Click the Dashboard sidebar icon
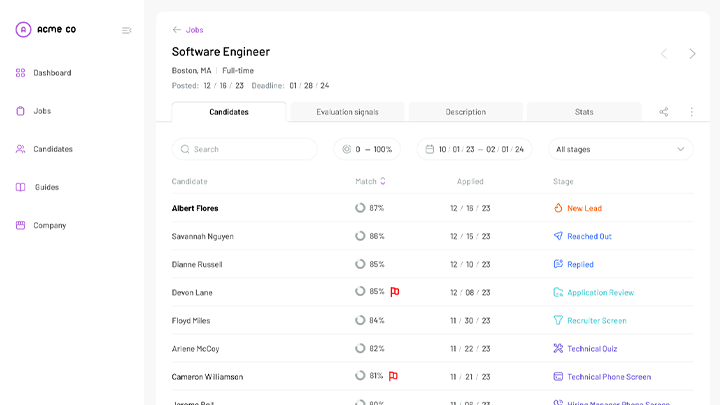 (21, 73)
